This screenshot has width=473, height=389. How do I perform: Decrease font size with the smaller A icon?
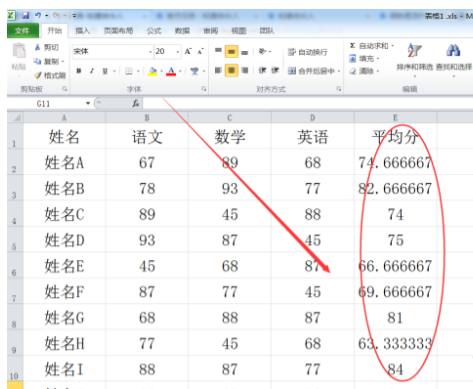click(200, 51)
